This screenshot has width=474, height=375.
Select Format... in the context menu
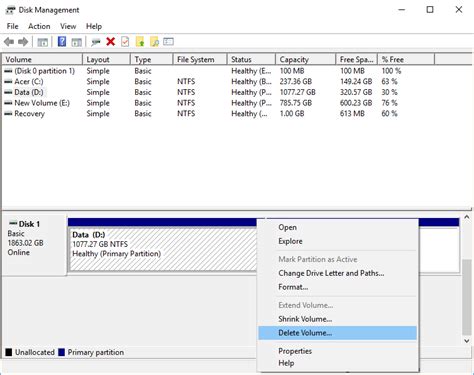point(337,287)
